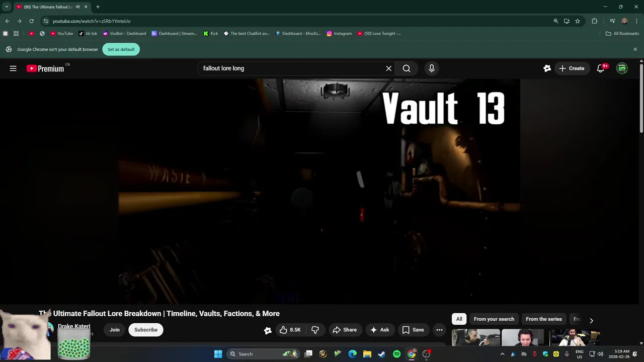Dismiss the default browser notice

(x=635, y=49)
